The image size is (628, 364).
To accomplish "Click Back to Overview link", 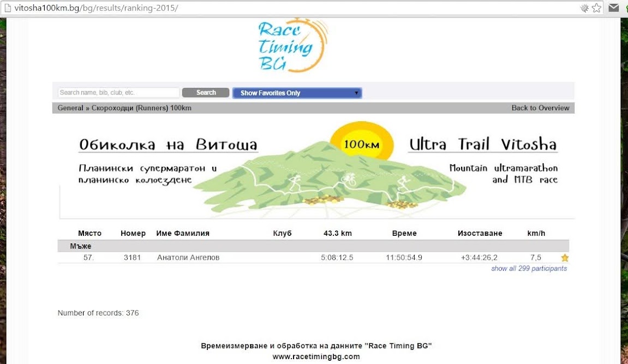I will (x=540, y=108).
